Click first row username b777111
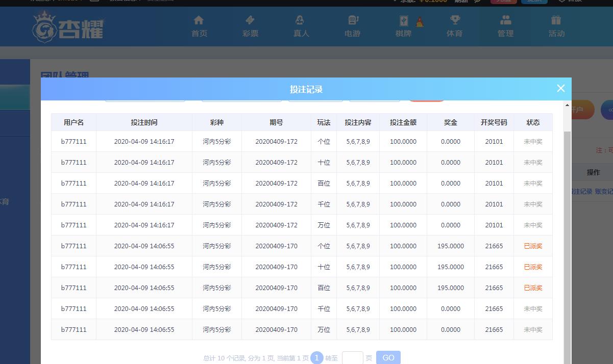613x364 pixels. (73, 142)
